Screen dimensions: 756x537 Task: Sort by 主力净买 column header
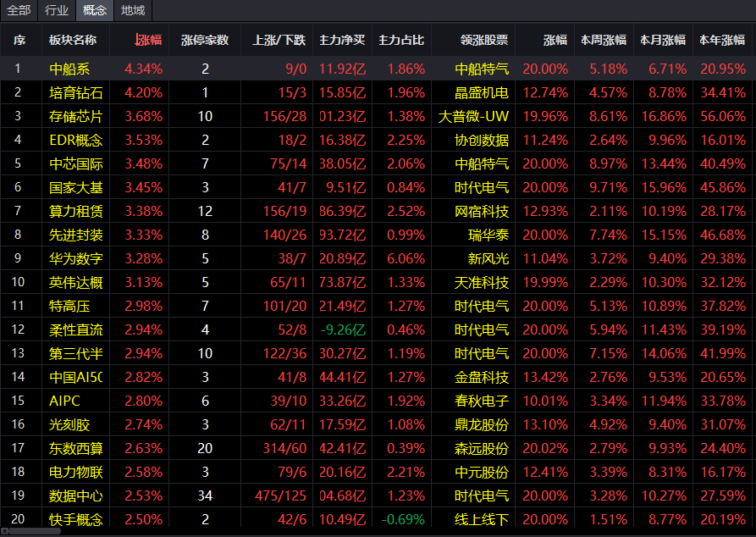tap(342, 40)
